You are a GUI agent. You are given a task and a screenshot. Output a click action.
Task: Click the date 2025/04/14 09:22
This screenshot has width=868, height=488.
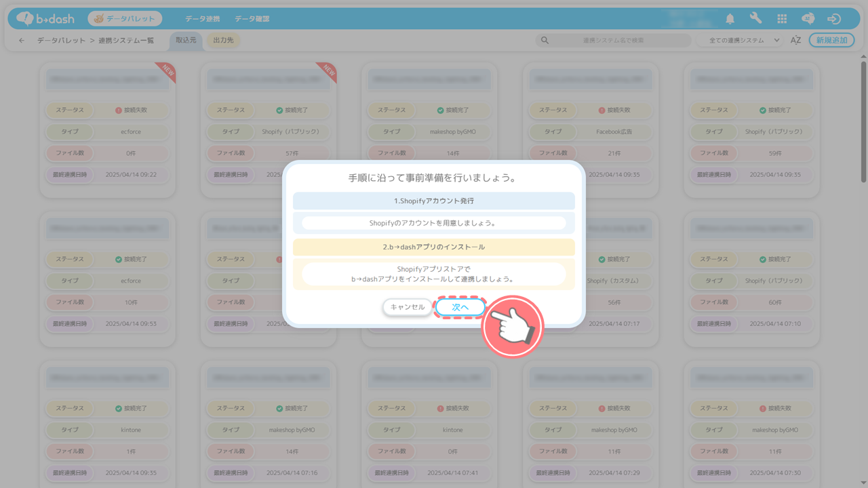click(x=131, y=175)
